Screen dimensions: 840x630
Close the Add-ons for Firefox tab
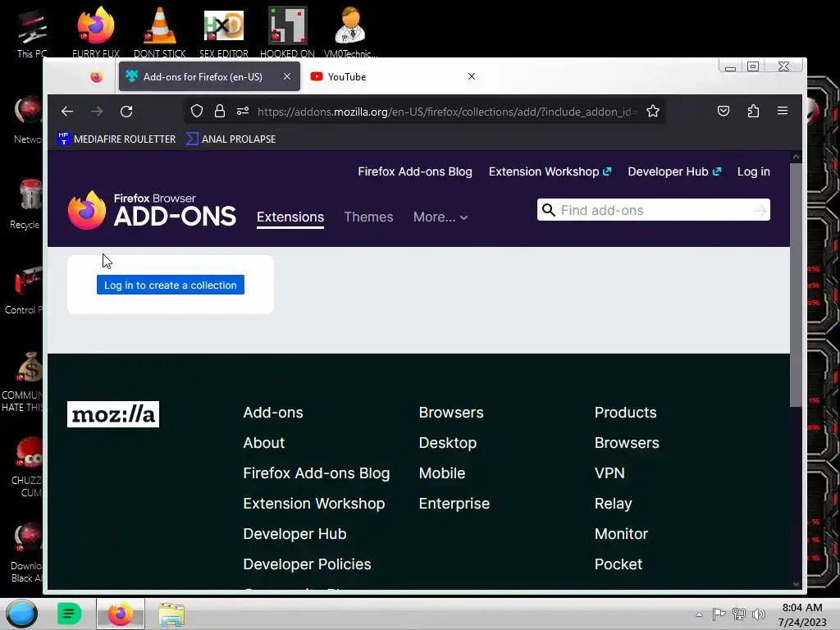(x=287, y=76)
